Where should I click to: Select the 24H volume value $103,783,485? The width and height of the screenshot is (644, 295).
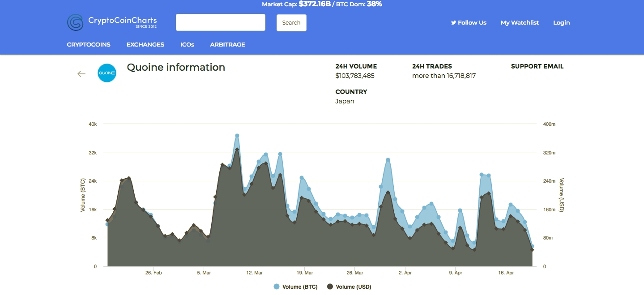coord(355,76)
